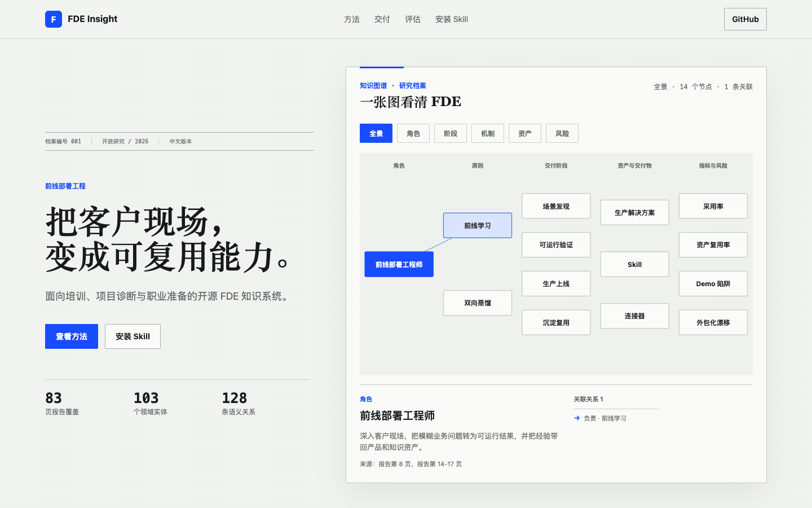The image size is (812, 508).
Task: Select the Demo 陷阱 graph node
Action: pyautogui.click(x=713, y=283)
